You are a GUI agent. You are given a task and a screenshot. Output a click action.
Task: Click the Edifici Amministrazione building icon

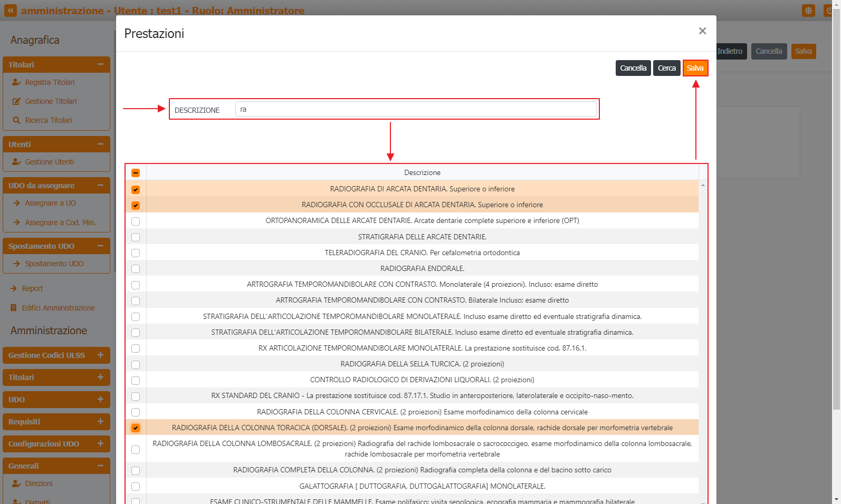[x=14, y=308]
